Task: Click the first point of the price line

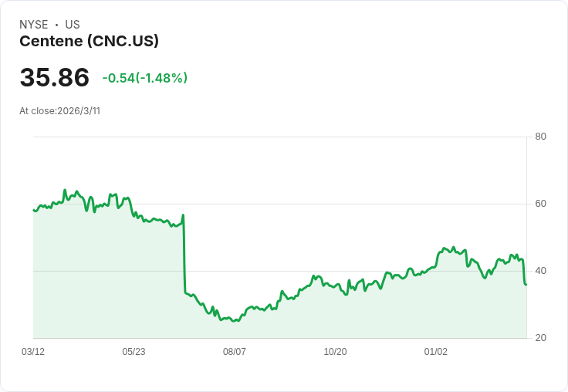Action: [x=34, y=210]
